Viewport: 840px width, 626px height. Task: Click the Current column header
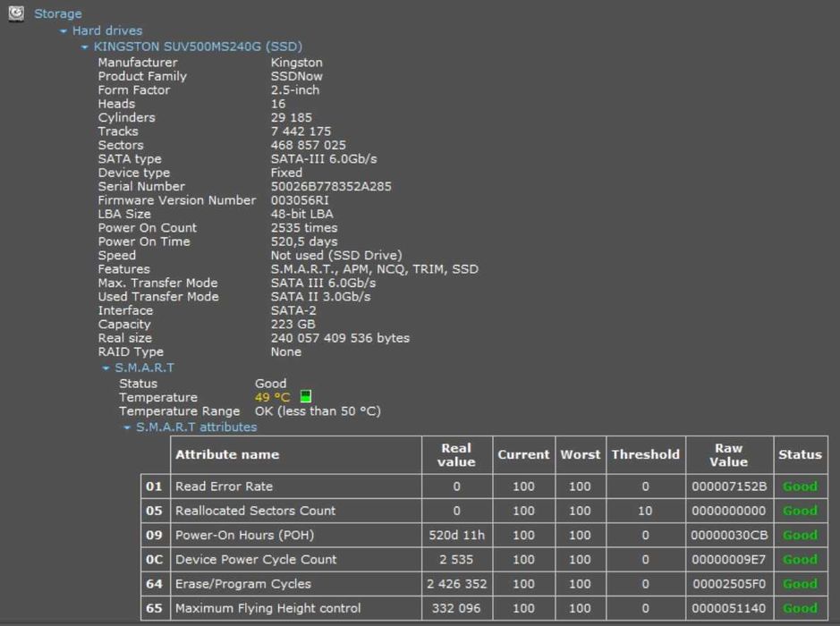click(524, 454)
